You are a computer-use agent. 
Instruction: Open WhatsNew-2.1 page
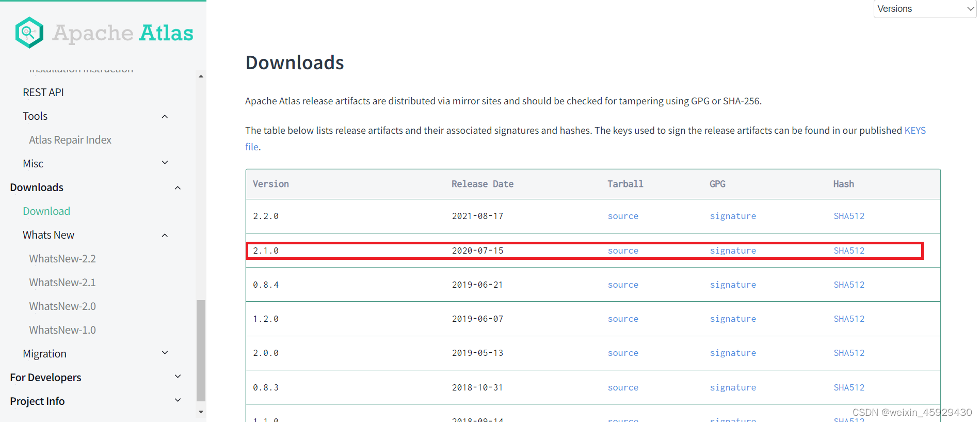click(62, 283)
